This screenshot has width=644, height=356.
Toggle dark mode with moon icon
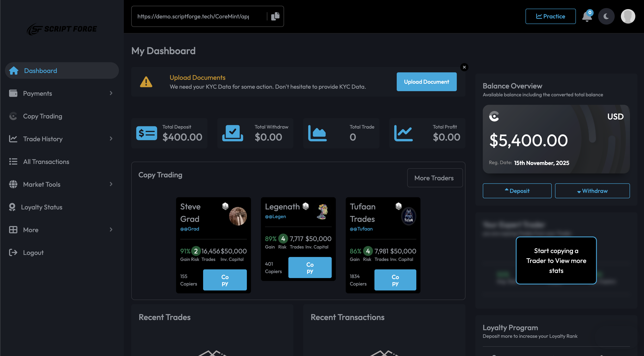(x=606, y=17)
